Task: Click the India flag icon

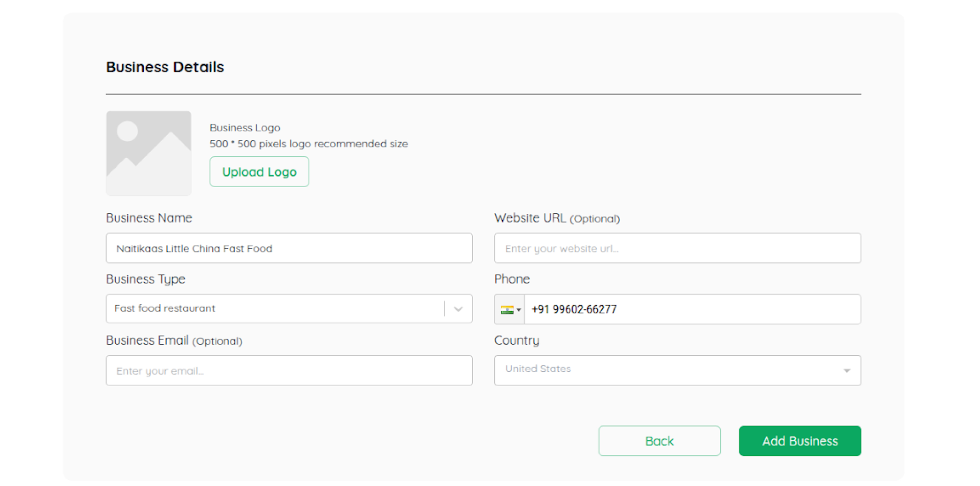Action: pos(507,309)
